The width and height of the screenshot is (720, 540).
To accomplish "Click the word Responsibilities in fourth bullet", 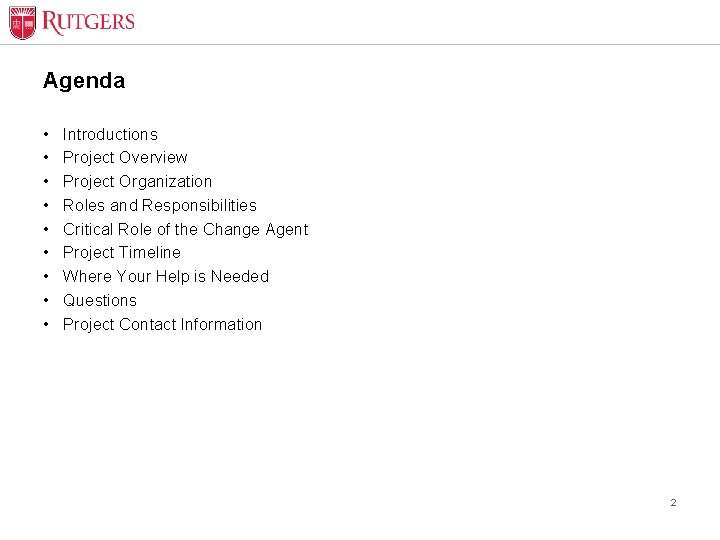I will click(x=199, y=205).
